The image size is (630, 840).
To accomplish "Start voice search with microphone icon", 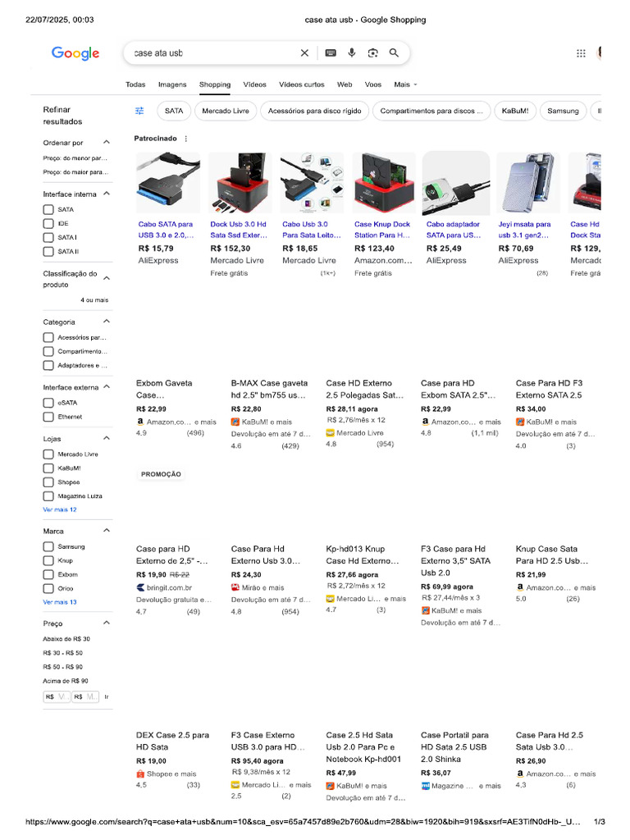I will [x=351, y=53].
